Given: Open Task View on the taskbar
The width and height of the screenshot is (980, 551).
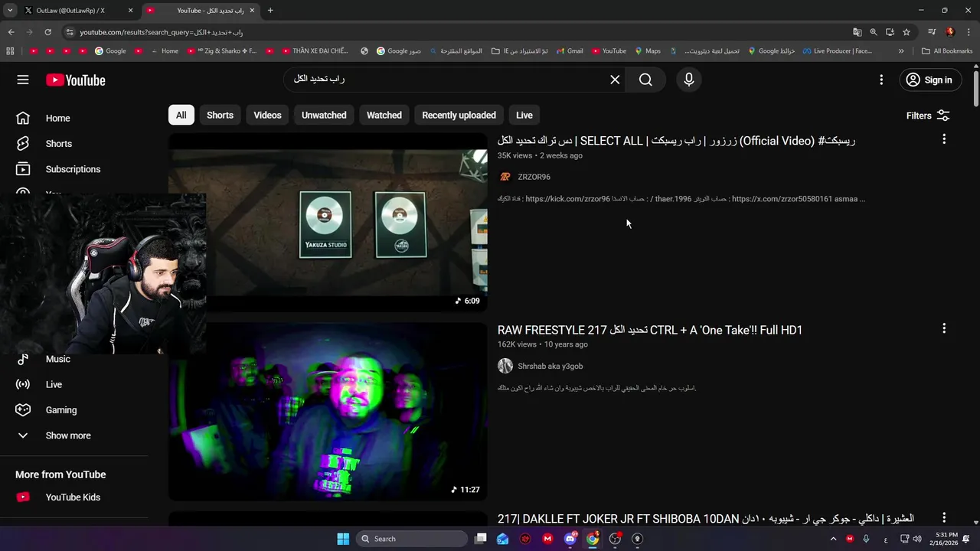Looking at the screenshot, I should point(481,539).
